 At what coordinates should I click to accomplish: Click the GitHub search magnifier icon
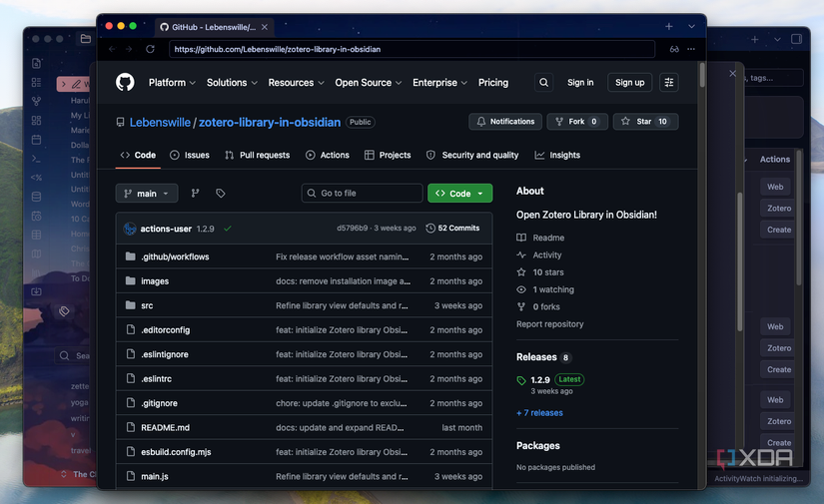coord(544,83)
